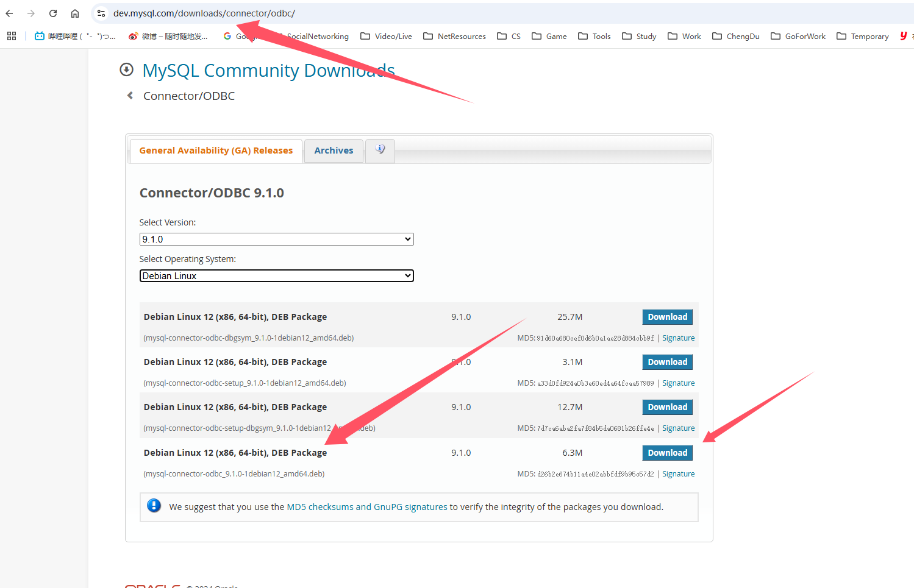Click the 6.3M file size value

572,453
